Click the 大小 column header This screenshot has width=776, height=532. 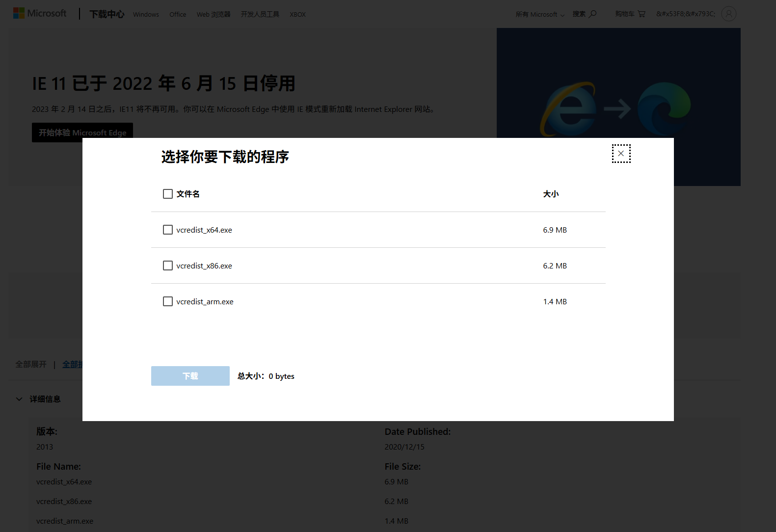551,194
